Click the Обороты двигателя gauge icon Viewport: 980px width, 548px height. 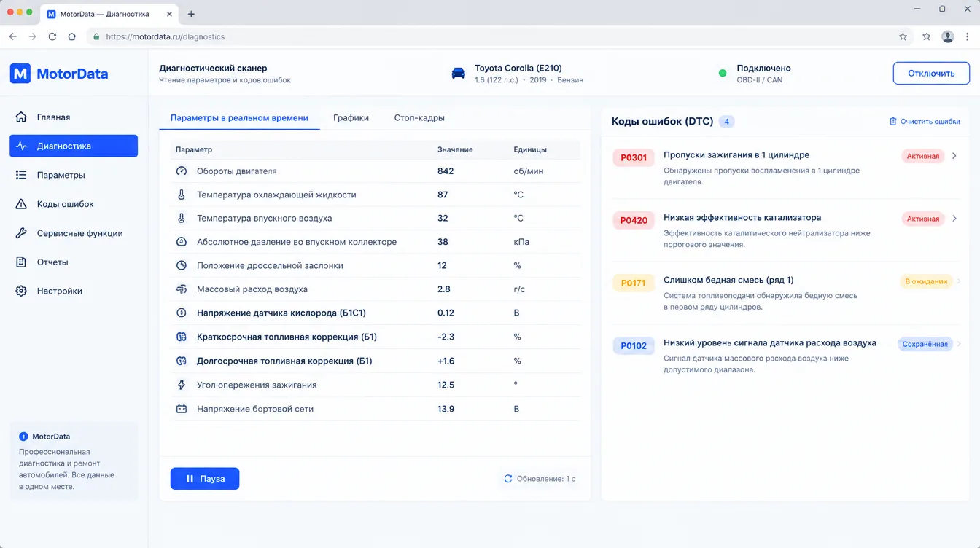tap(182, 171)
